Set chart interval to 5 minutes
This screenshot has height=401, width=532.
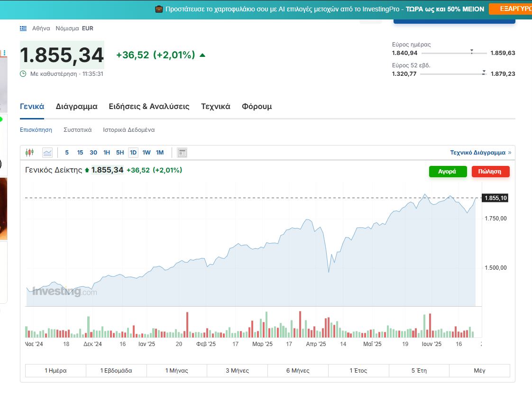pyautogui.click(x=67, y=153)
